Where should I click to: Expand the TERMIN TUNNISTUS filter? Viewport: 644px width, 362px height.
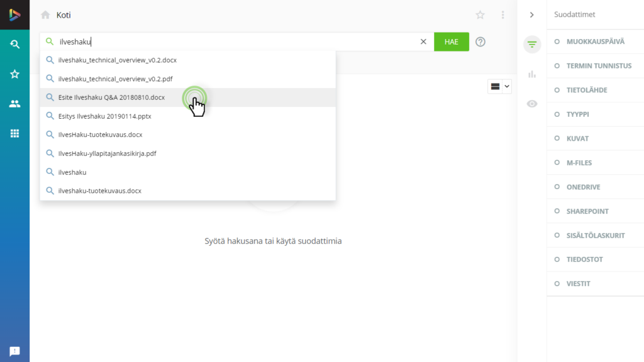pyautogui.click(x=595, y=65)
